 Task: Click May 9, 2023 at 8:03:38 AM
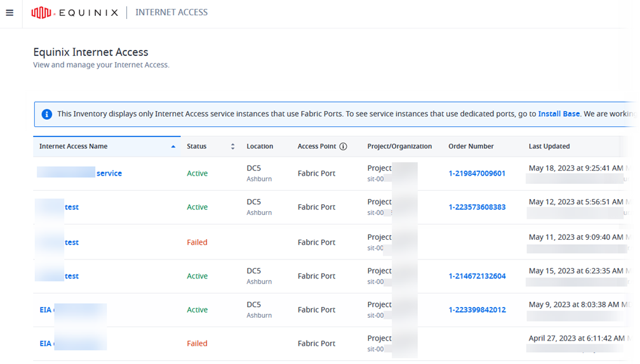point(573,304)
